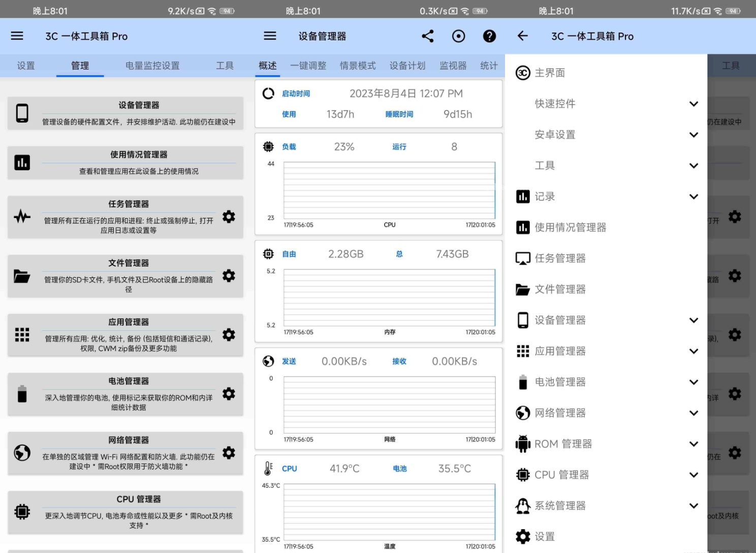
Task: Tap the circular icon beside 启动时间
Action: [268, 94]
